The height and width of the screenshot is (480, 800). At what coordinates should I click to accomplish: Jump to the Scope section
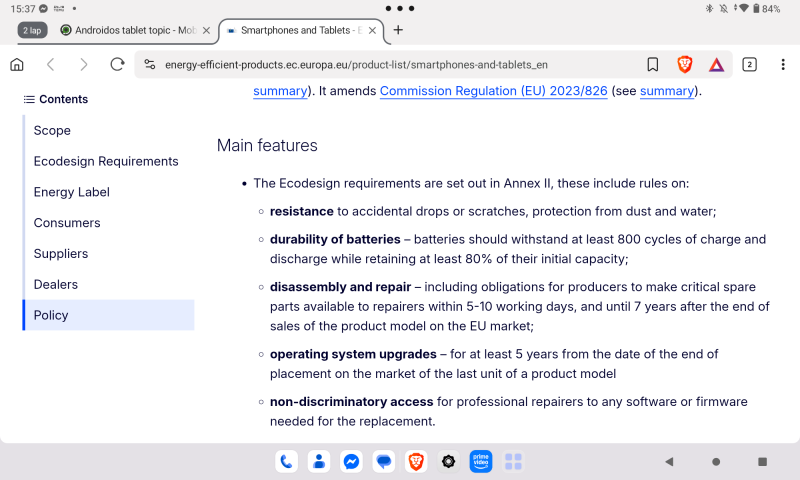pos(52,131)
